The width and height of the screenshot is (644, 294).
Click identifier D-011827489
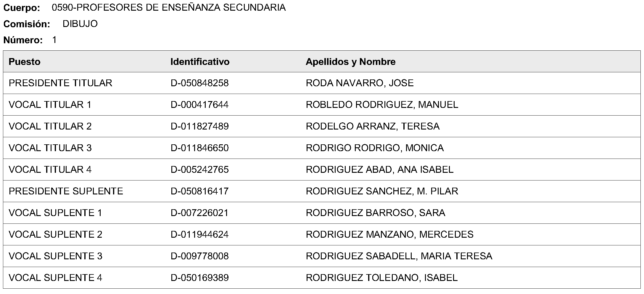coord(199,126)
